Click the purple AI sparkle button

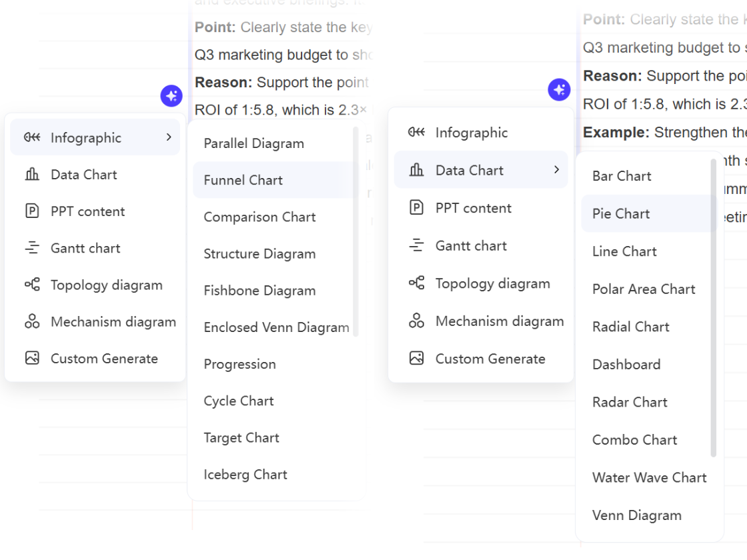tap(171, 95)
